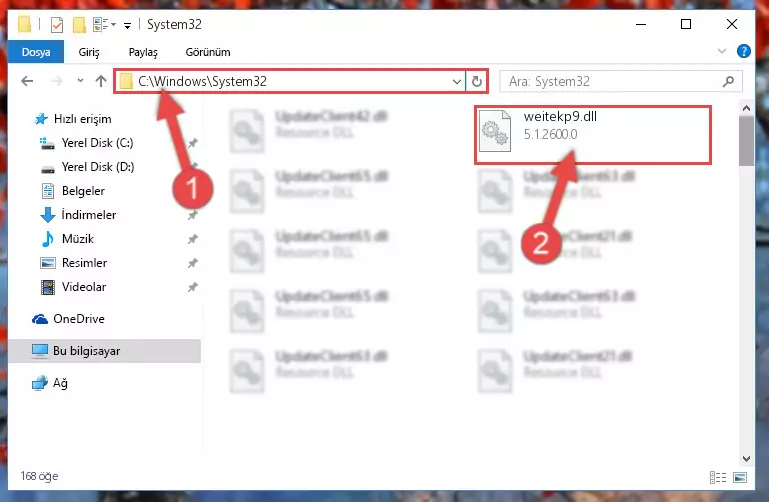Switch to large icons view button
The height and width of the screenshot is (502, 769).
[740, 477]
